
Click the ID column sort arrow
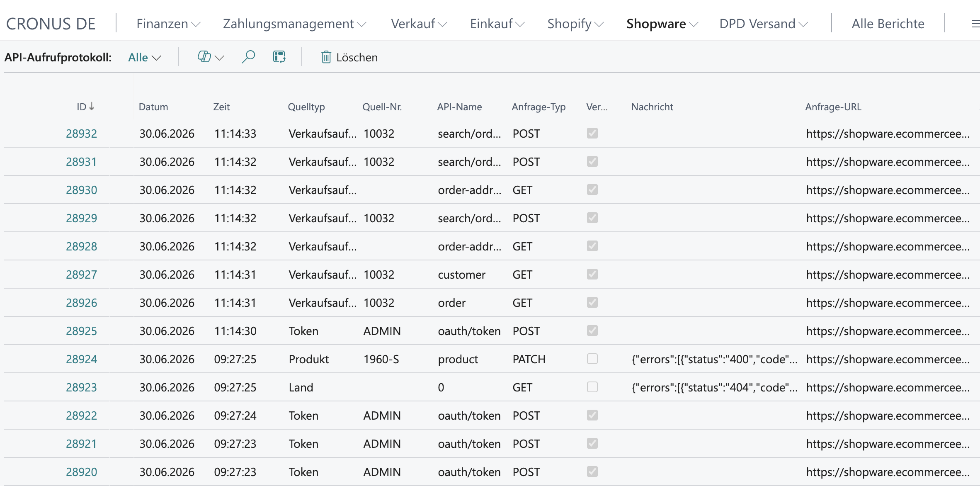click(x=92, y=107)
